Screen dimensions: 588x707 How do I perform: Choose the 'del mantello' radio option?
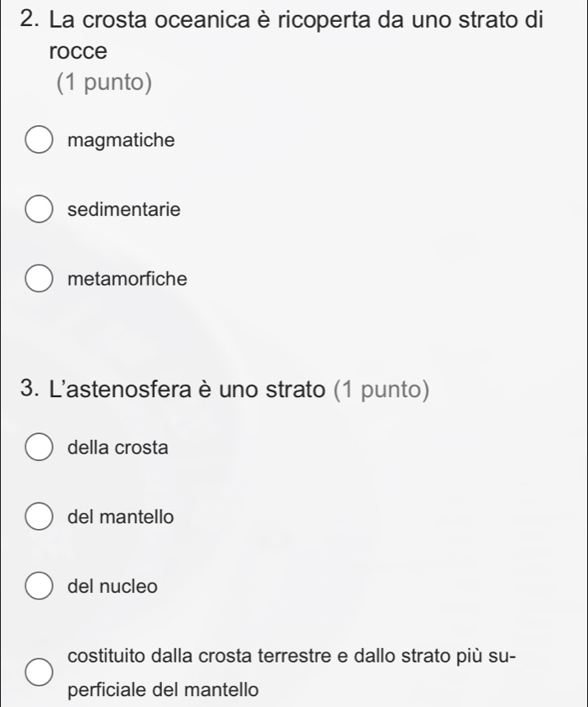pos(39,516)
